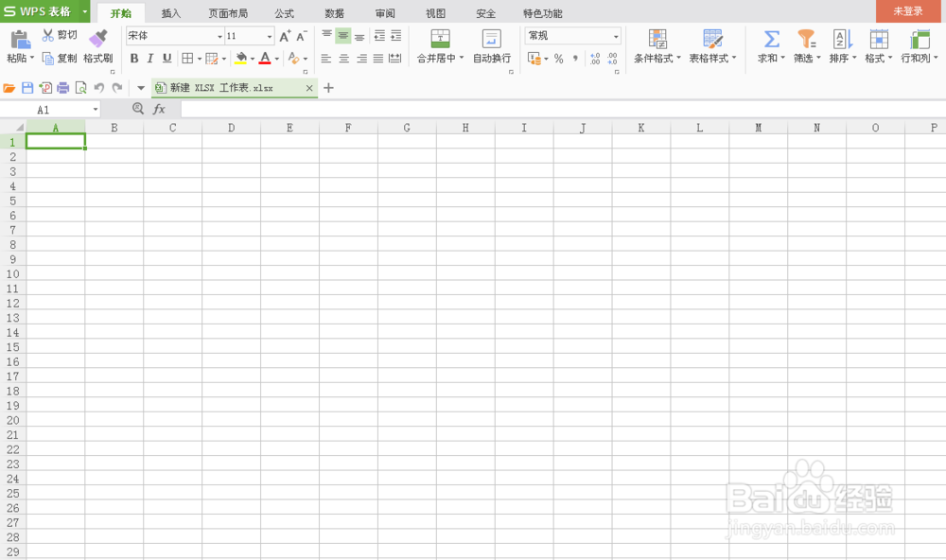Image resolution: width=946 pixels, height=560 pixels.
Task: Click the insert function fx icon
Action: (x=159, y=109)
